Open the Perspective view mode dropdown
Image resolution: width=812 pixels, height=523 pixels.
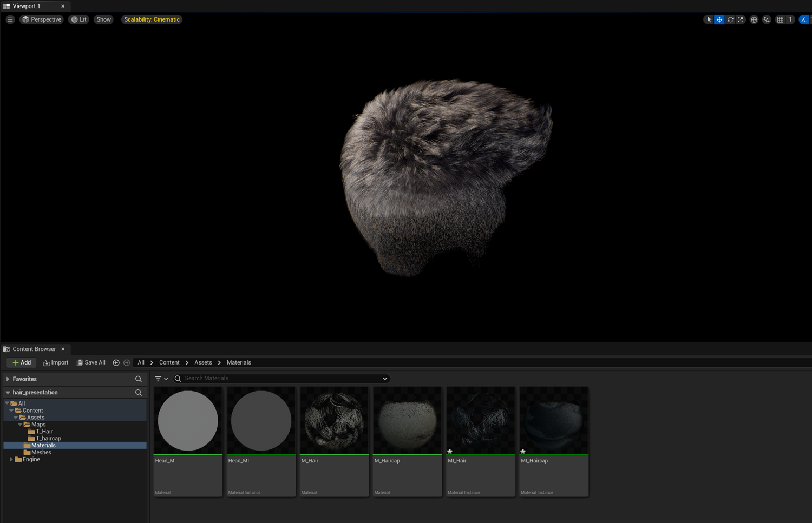click(41, 19)
